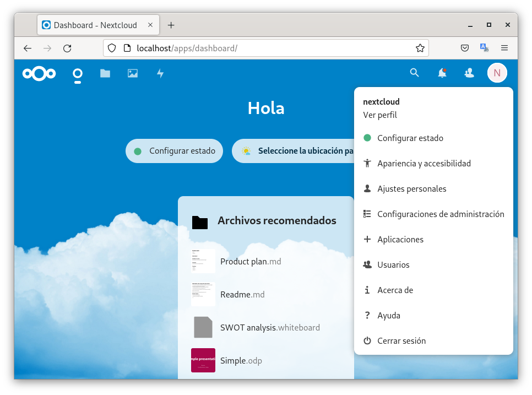Open Product plan.md recommended file

[x=251, y=262]
